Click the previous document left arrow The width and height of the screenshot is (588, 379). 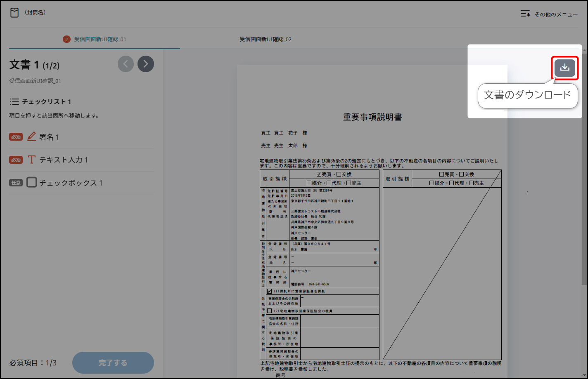[x=126, y=64]
